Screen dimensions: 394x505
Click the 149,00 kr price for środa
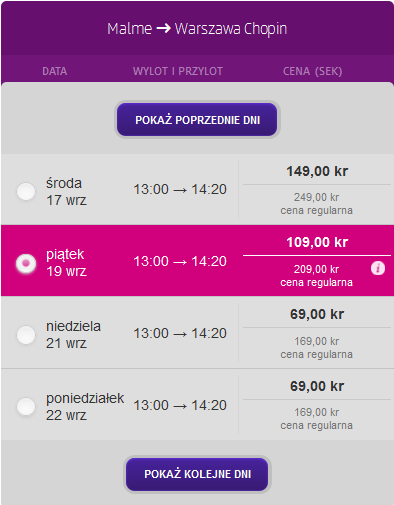point(317,171)
